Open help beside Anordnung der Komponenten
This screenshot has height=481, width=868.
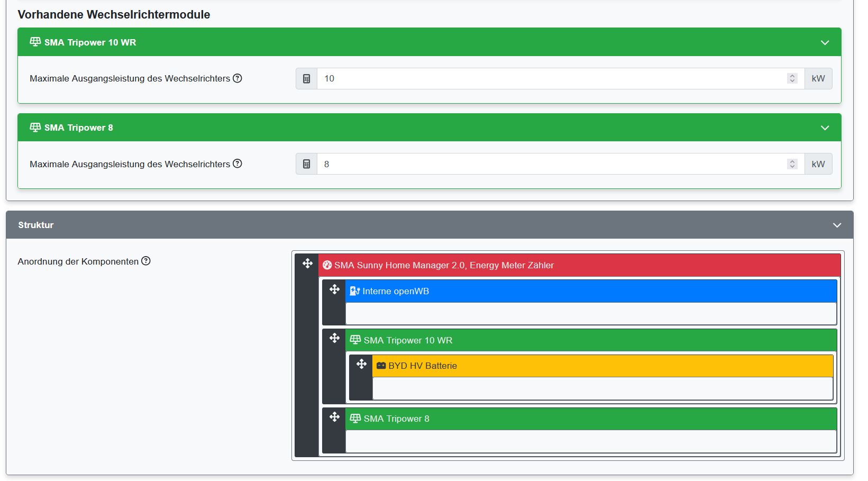[147, 260]
